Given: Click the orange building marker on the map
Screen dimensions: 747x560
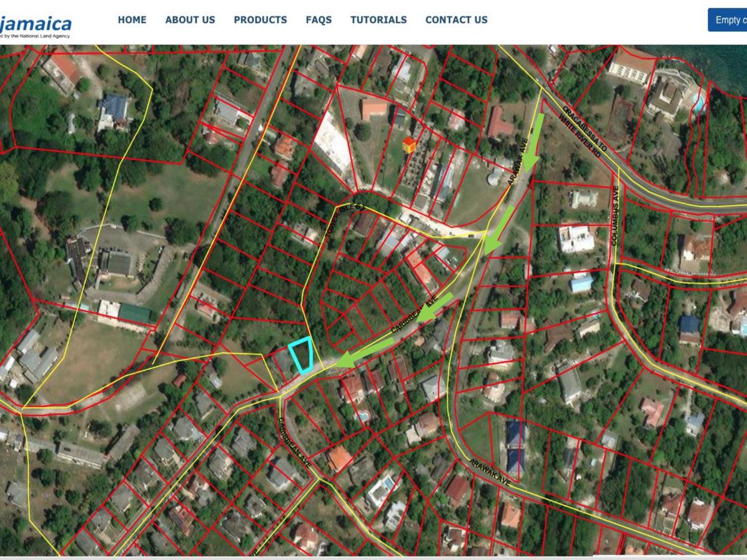Looking at the screenshot, I should pos(409,145).
